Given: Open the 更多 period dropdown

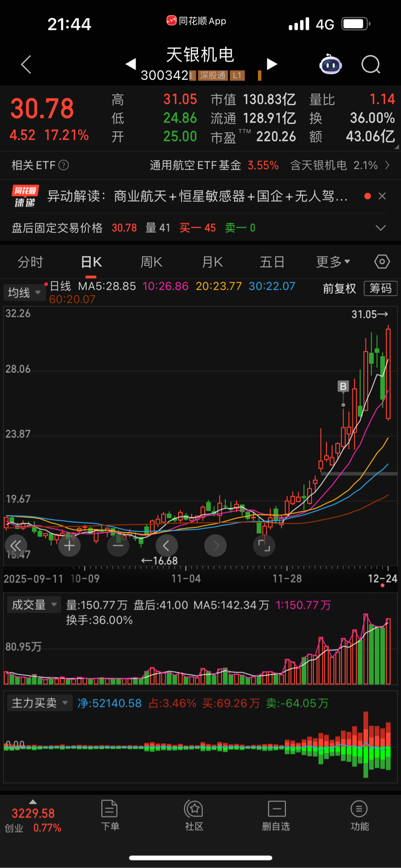Looking at the screenshot, I should tap(333, 262).
